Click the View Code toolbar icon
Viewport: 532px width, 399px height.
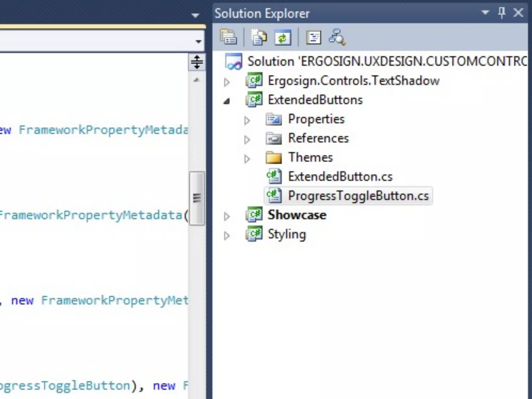click(313, 38)
